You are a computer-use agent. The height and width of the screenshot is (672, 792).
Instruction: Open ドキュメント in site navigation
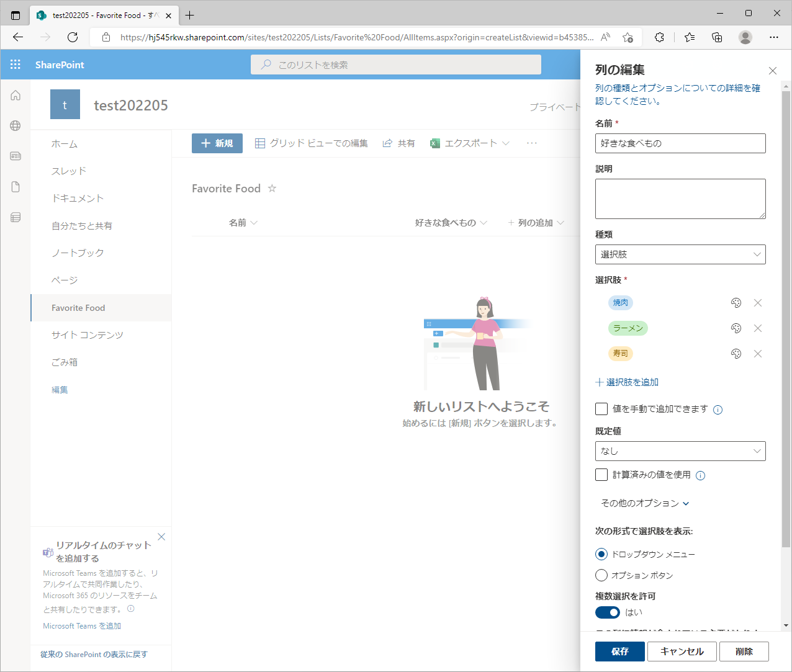coord(78,199)
